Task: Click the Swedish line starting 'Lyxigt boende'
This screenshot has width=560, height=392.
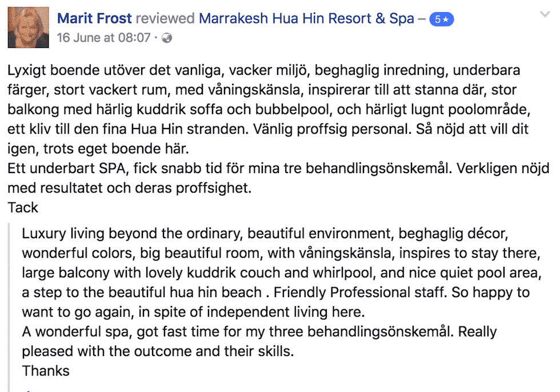Action: pyautogui.click(x=264, y=70)
